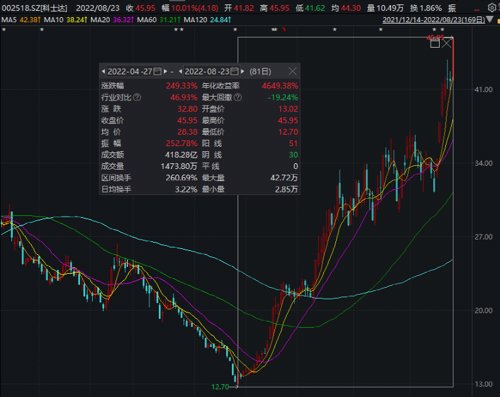Show help for 最大回撤
This screenshot has height=397, width=500.
click(x=238, y=97)
